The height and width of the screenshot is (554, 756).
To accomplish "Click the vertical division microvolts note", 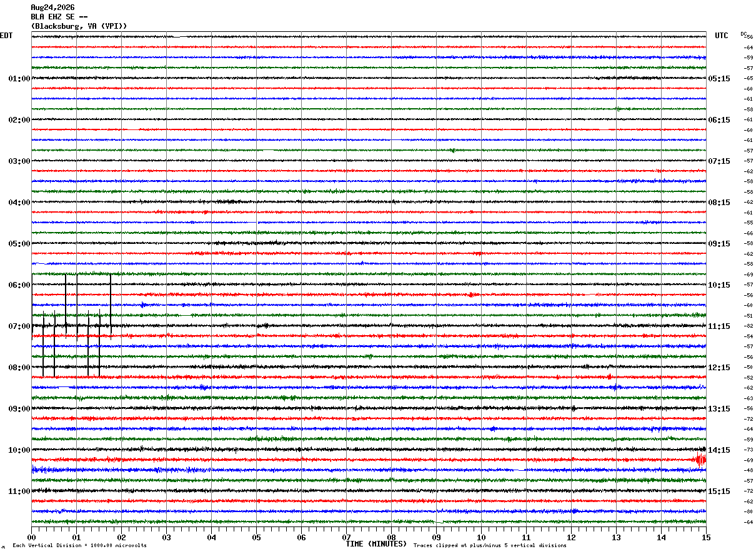I will pos(79,545).
